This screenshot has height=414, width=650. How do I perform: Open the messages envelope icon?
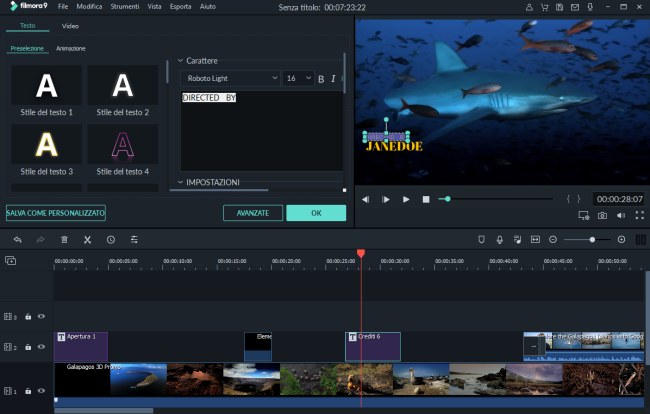575,7
